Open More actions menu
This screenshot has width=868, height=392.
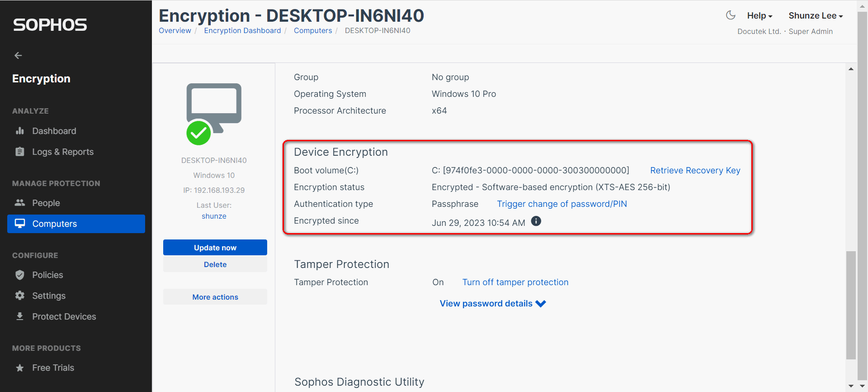215,297
